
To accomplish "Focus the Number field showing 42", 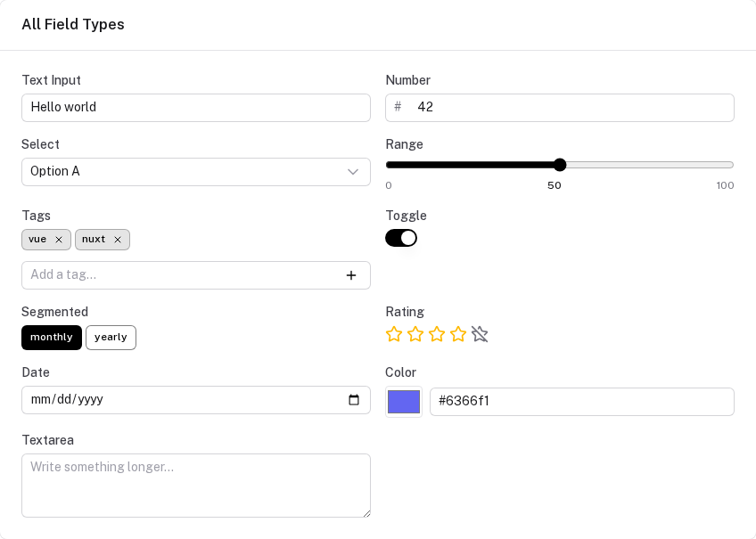I will coord(560,108).
